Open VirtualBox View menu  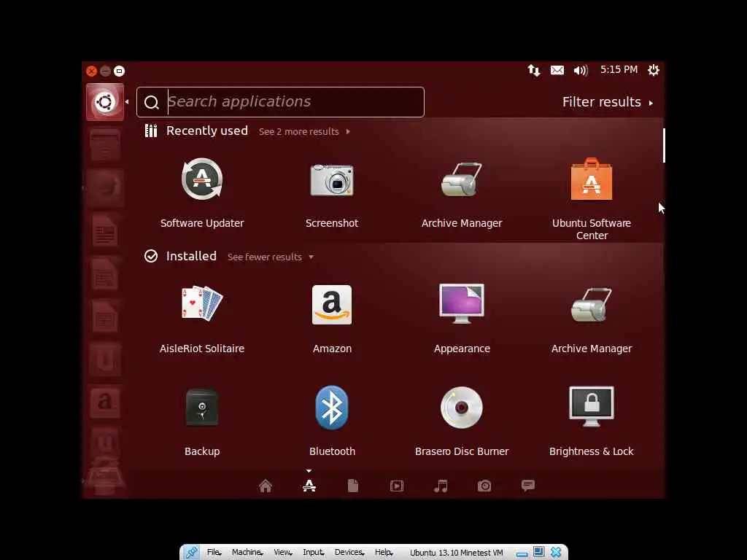coord(283,552)
